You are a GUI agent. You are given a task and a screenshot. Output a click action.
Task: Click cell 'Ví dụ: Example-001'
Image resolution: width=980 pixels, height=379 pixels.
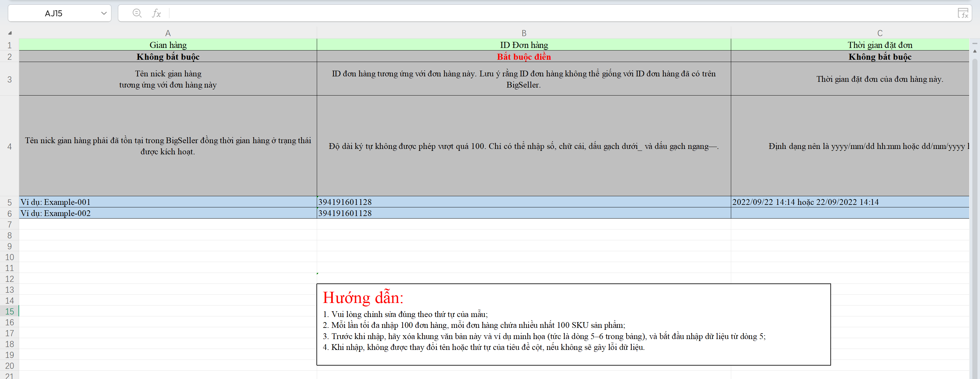[168, 202]
